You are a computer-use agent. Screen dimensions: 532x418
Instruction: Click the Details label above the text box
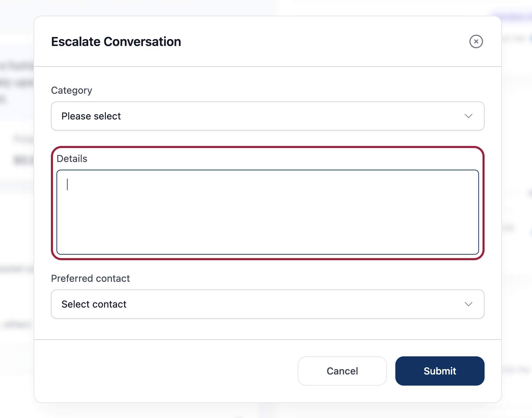[x=72, y=158]
